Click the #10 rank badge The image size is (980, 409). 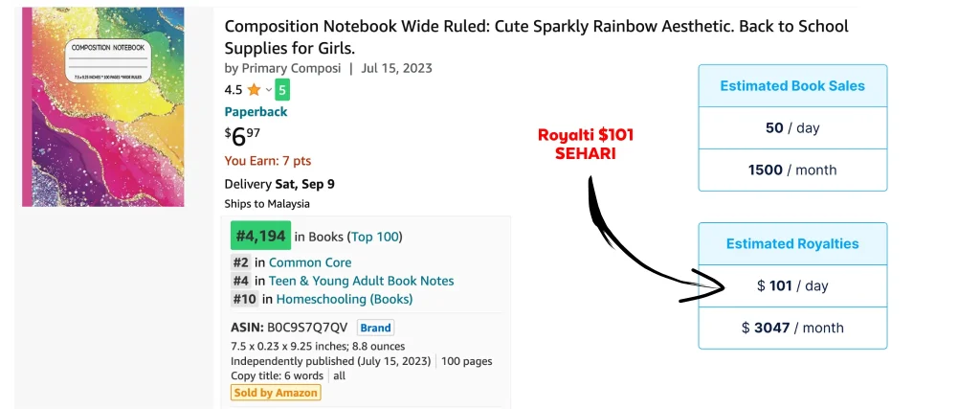click(244, 299)
